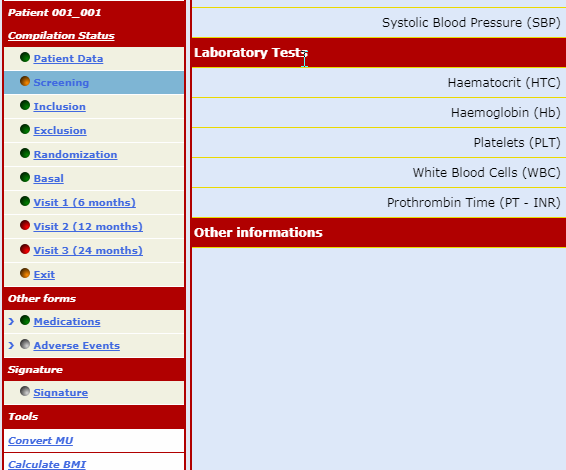Open the Compilation Status heading link
The height and width of the screenshot is (470, 566).
point(61,35)
